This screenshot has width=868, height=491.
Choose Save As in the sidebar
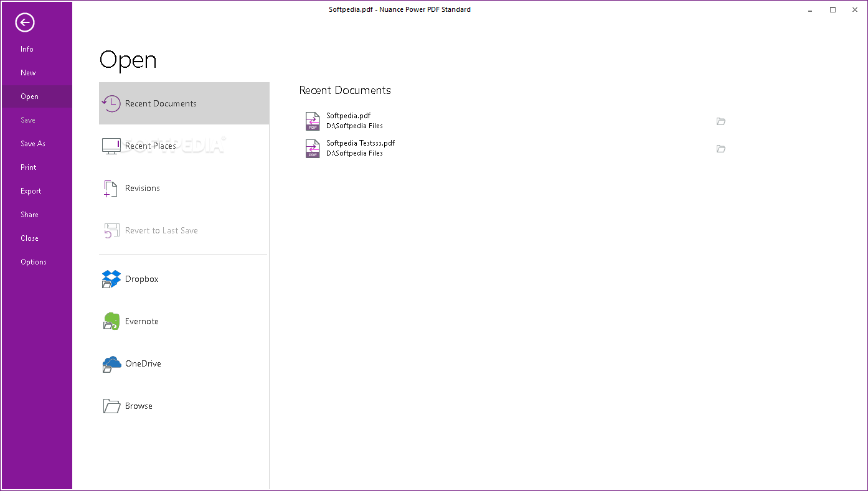pos(33,144)
